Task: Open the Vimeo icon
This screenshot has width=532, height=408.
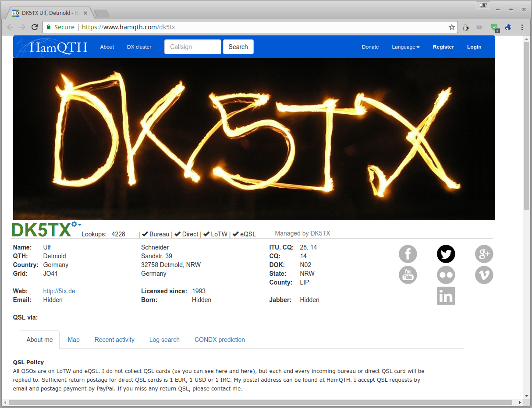Action: tap(484, 275)
